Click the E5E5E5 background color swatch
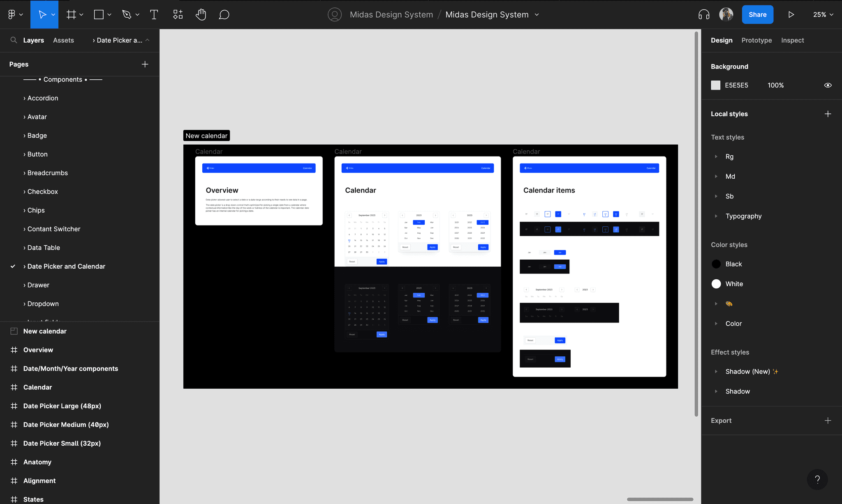The width and height of the screenshot is (842, 504). pos(716,85)
